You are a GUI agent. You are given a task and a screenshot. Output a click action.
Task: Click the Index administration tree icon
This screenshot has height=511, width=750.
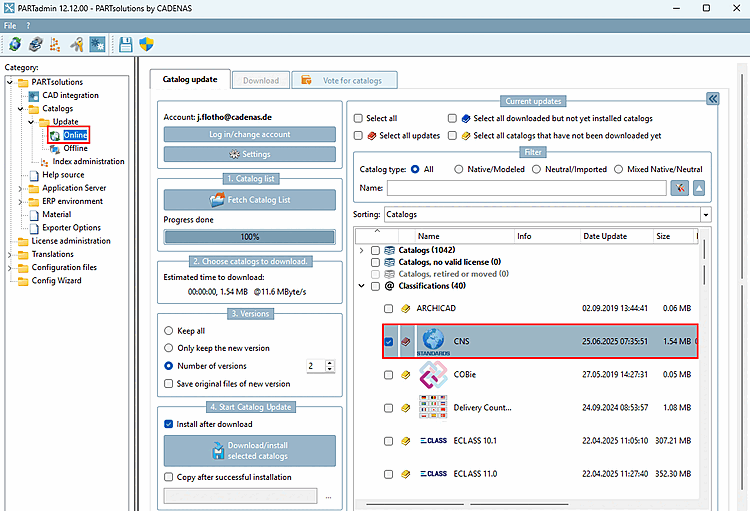44,162
